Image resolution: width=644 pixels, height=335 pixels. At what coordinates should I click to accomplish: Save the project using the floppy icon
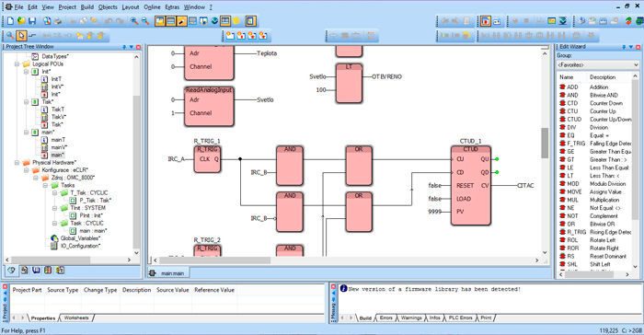pos(32,21)
